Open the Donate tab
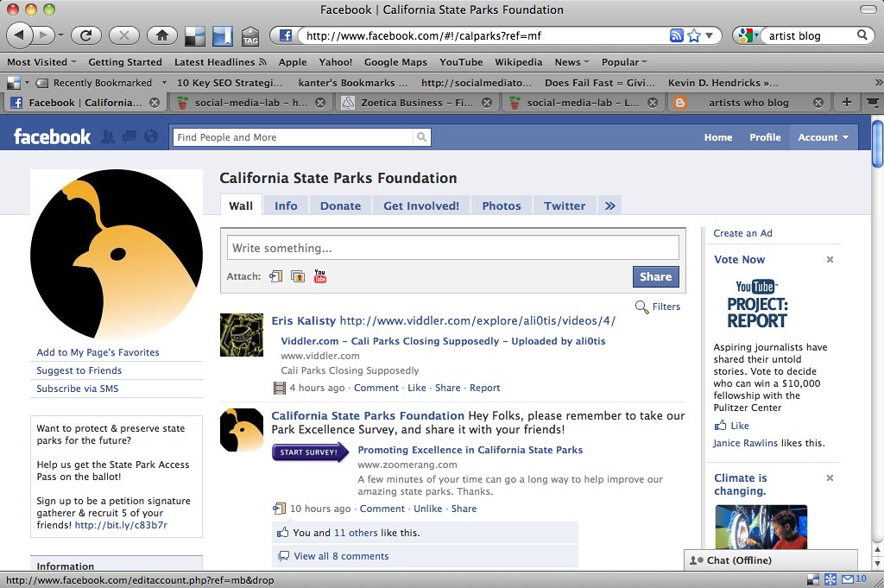884x588 pixels. 340,205
